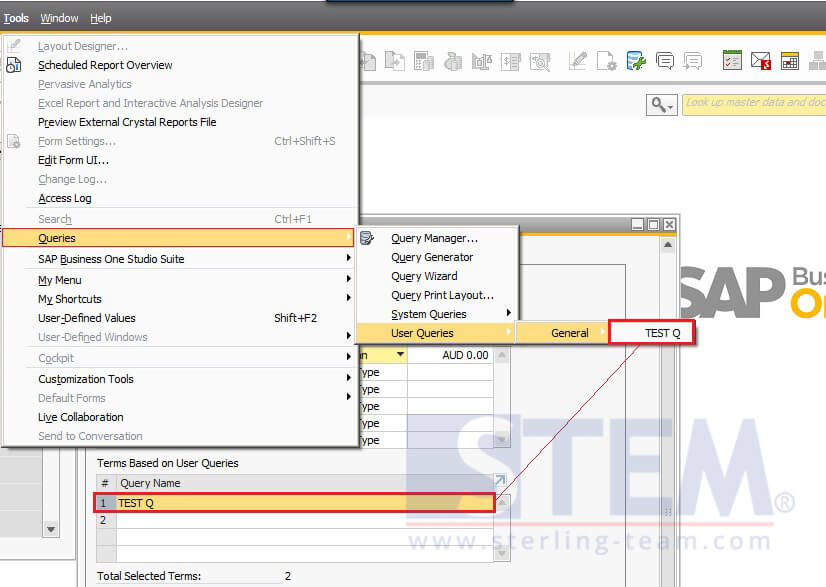Screen dimensions: 826x587
Task: Click the master data lookup search field
Action: [x=754, y=104]
